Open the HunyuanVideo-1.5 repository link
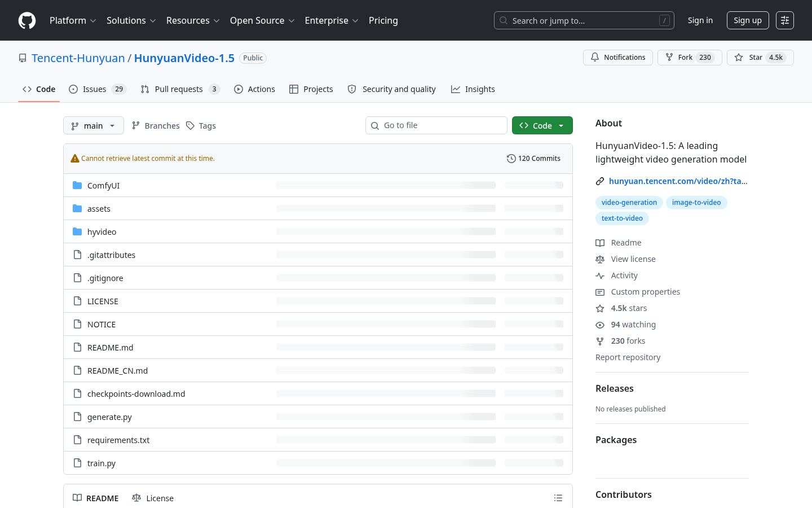812x508 pixels. [184, 58]
